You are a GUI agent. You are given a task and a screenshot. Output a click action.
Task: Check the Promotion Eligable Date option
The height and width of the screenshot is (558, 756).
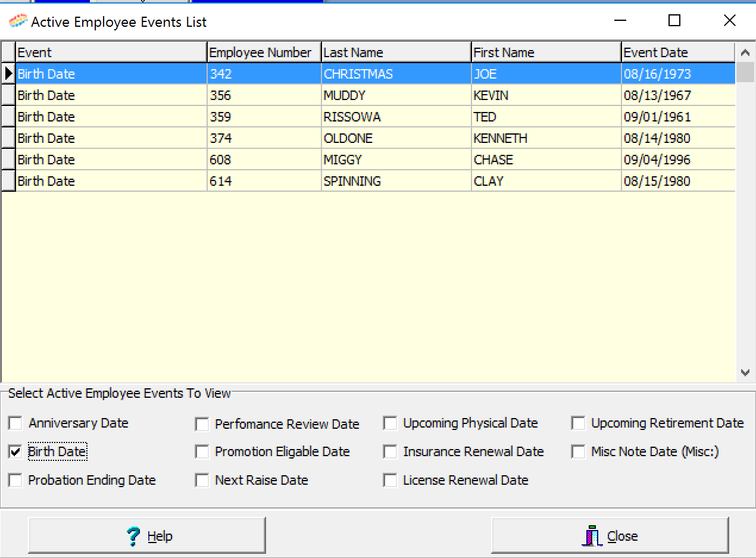(202, 452)
